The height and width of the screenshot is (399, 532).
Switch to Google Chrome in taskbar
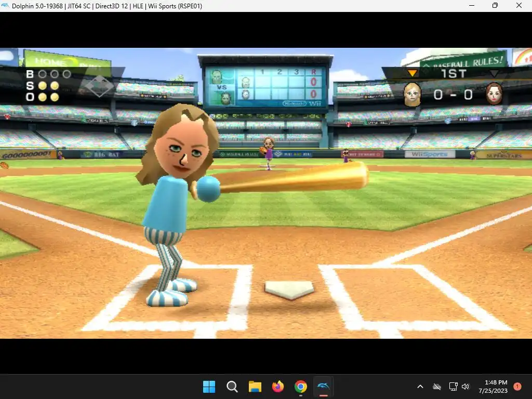tap(301, 387)
